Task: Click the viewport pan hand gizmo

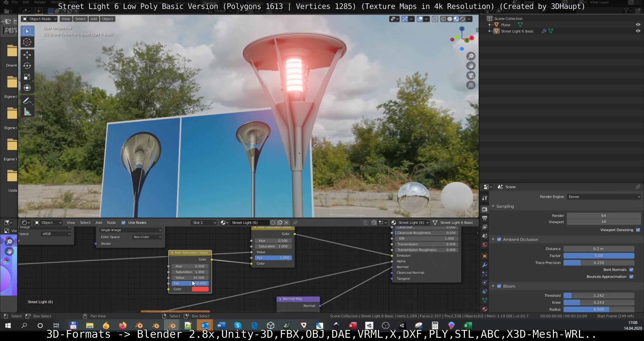Action: (x=471, y=66)
